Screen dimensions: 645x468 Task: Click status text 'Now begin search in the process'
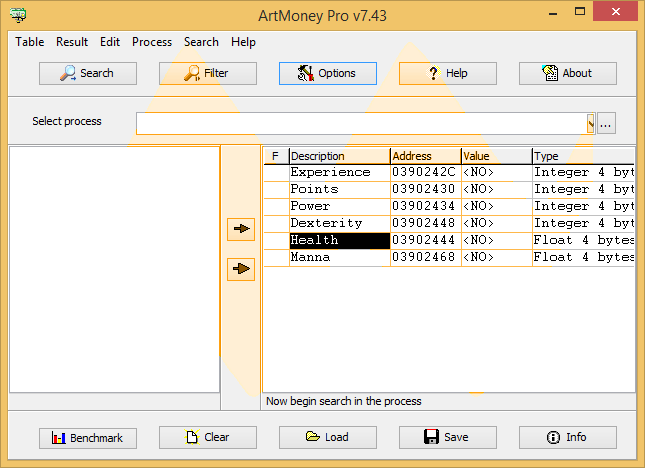pos(343,401)
